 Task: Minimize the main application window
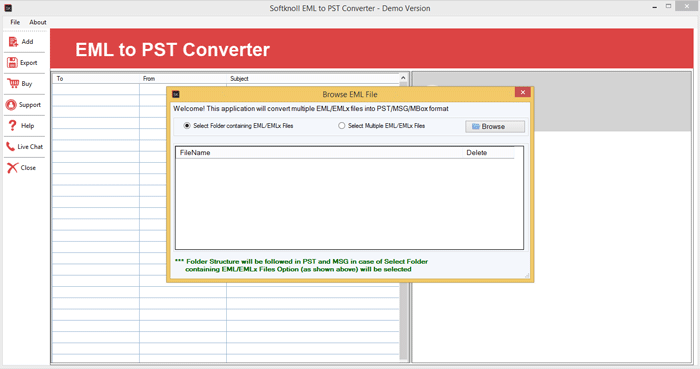click(654, 7)
